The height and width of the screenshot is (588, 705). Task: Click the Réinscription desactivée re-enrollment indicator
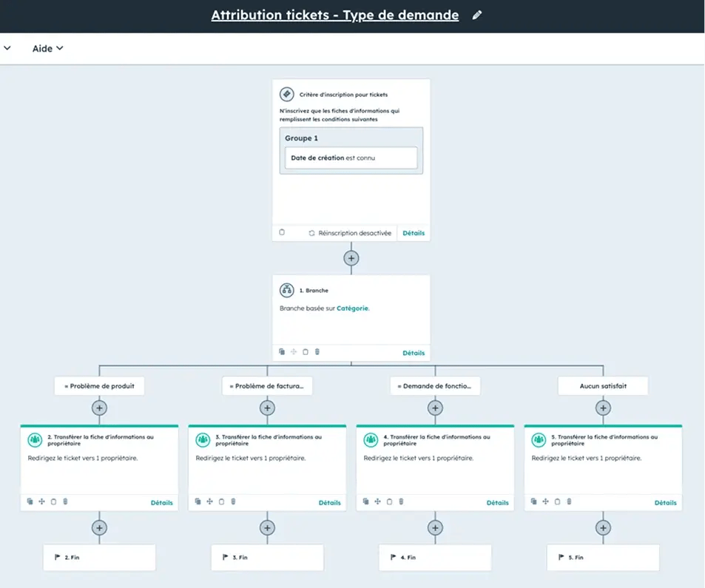click(350, 233)
